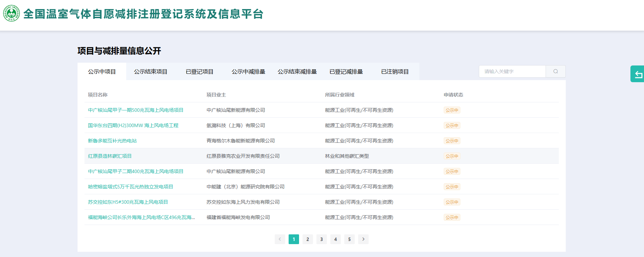Viewport: 644px width, 257px height.
Task: Open 福能海峡公司长乐外海海上风电场C区 link
Action: (142, 217)
